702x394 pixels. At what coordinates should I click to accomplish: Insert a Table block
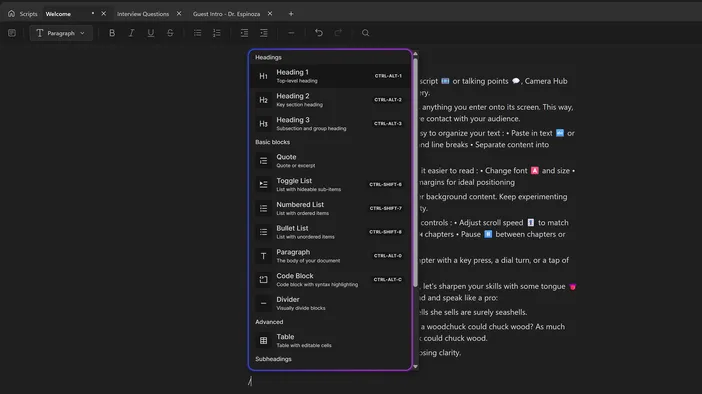click(x=330, y=340)
